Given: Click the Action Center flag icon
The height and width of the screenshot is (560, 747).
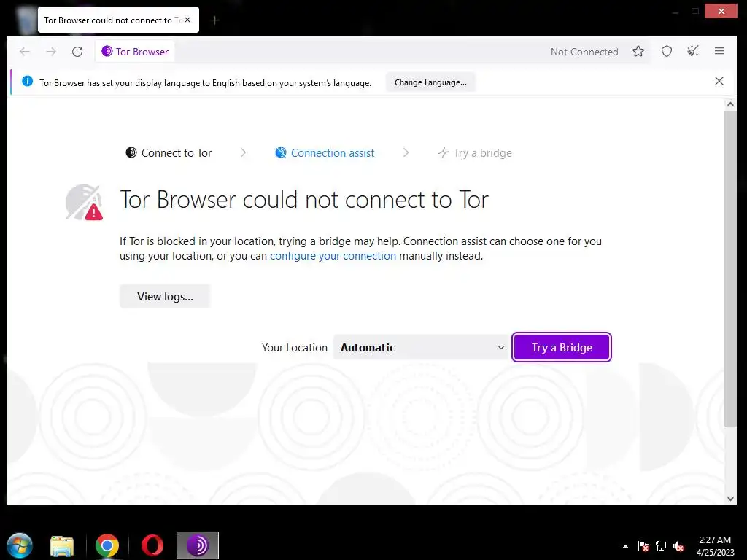Looking at the screenshot, I should click(x=643, y=546).
